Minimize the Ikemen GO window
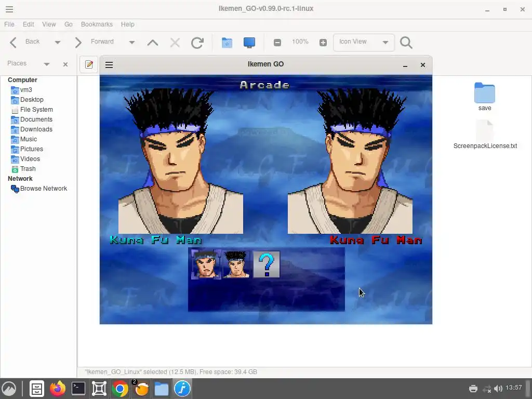This screenshot has height=399, width=532. tap(405, 65)
